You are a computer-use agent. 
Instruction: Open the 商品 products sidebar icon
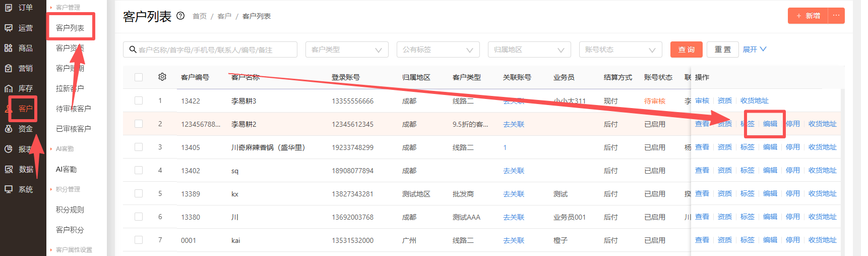pos(9,48)
